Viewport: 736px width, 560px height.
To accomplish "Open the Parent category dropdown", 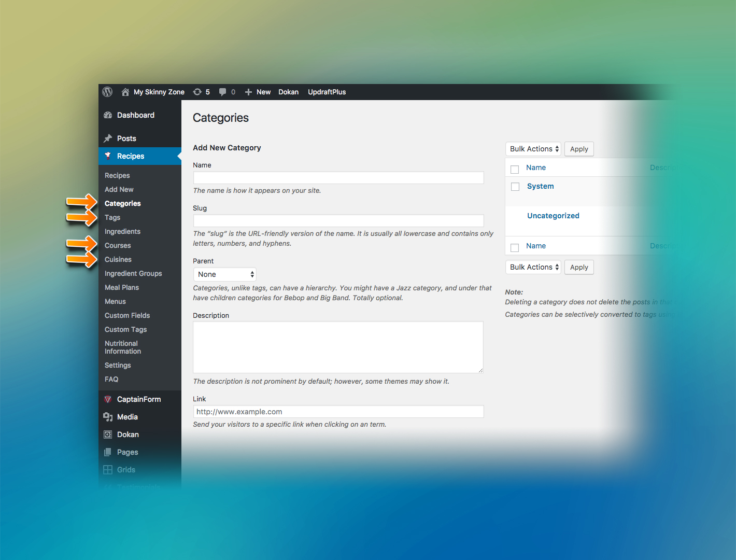I will coord(224,274).
